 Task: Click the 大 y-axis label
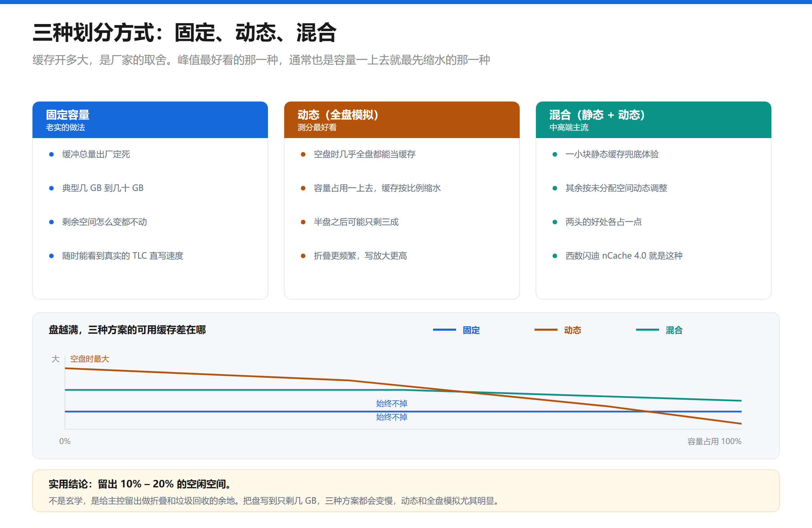point(55,359)
